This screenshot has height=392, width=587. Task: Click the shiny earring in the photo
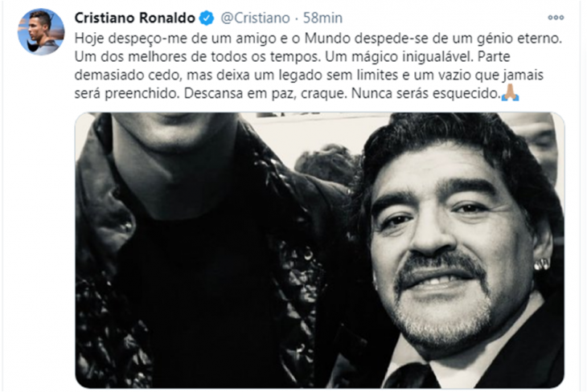pyautogui.click(x=542, y=264)
